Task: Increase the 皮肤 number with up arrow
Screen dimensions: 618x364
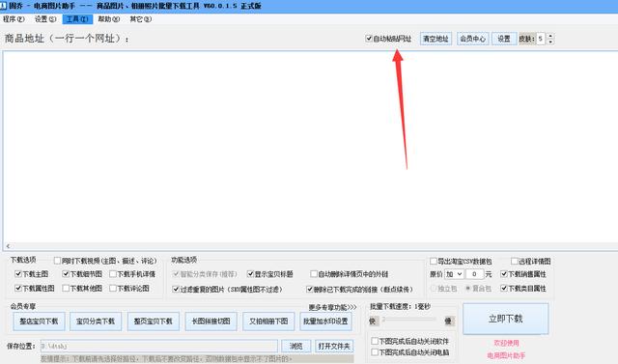Action: [550, 36]
